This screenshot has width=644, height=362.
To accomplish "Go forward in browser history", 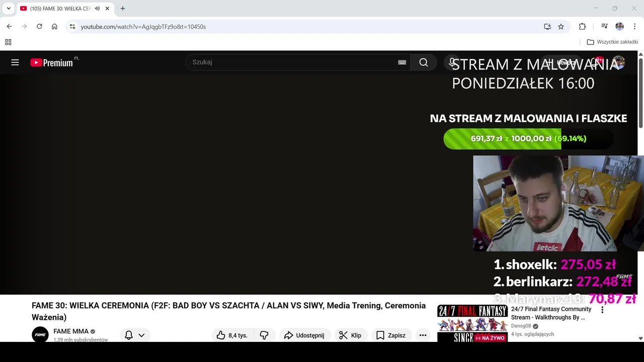I will [24, 27].
